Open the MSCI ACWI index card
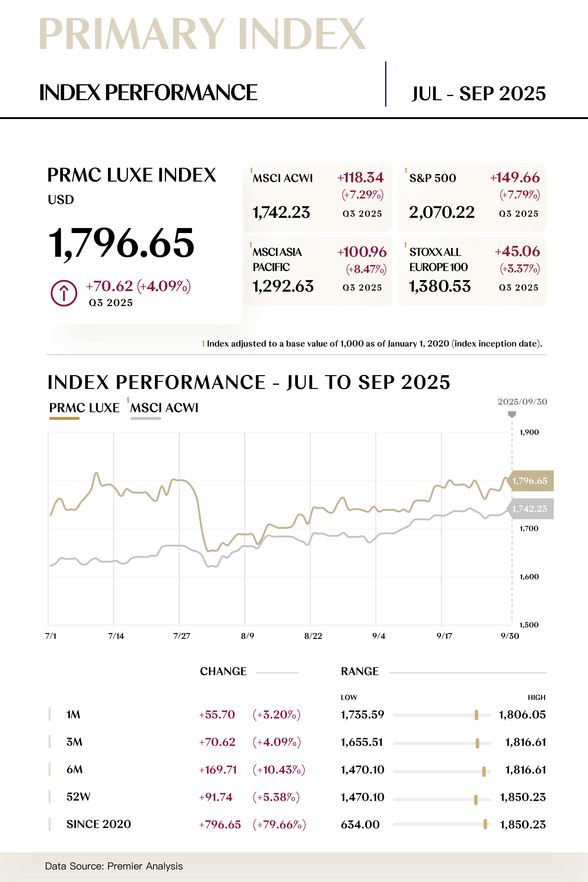This screenshot has height=882, width=588. [317, 197]
